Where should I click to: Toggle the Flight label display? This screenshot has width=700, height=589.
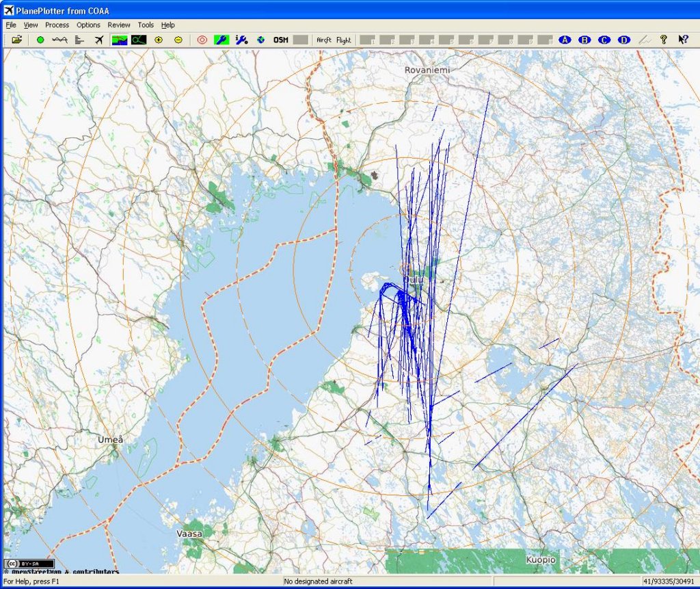[343, 40]
